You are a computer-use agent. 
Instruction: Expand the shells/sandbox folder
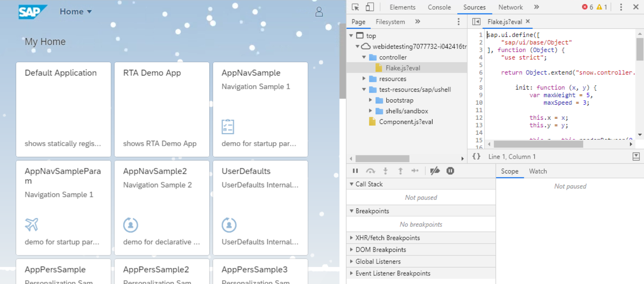(x=370, y=111)
